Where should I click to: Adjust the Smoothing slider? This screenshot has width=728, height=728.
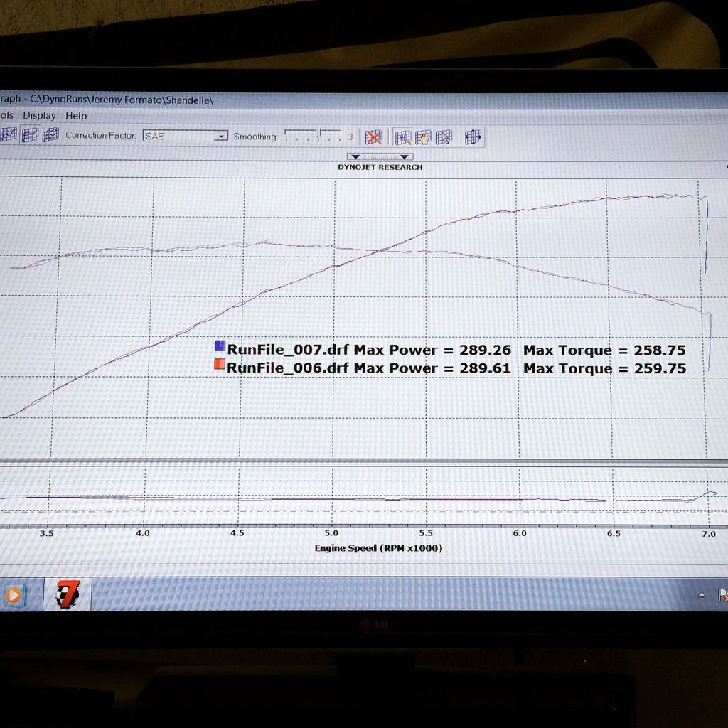pos(313,136)
